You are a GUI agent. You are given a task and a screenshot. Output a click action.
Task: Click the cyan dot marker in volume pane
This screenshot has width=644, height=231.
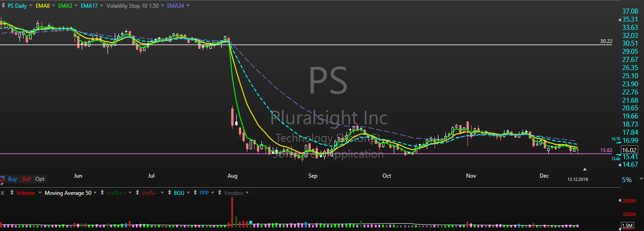pyautogui.click(x=251, y=222)
